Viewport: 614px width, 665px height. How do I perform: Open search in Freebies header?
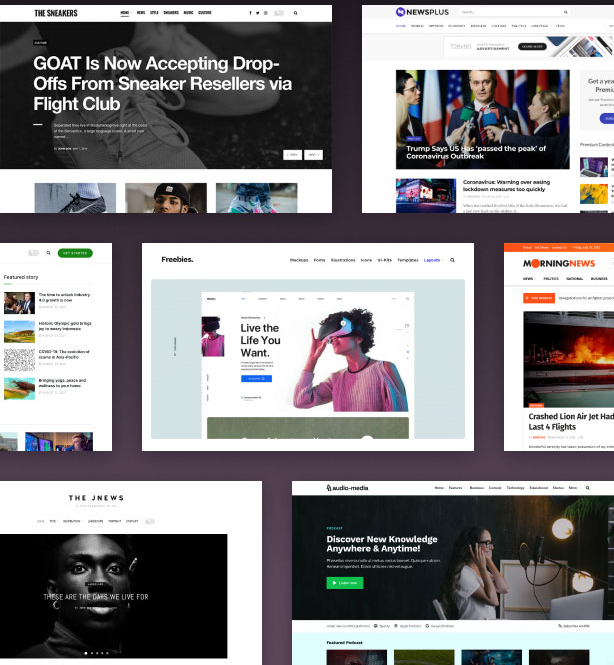point(452,260)
